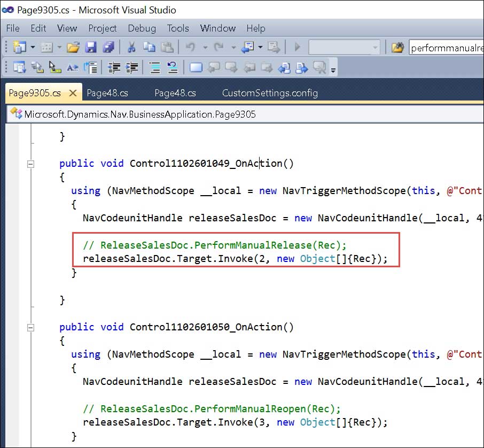
Task: Open the Debug menu
Action: tap(142, 28)
